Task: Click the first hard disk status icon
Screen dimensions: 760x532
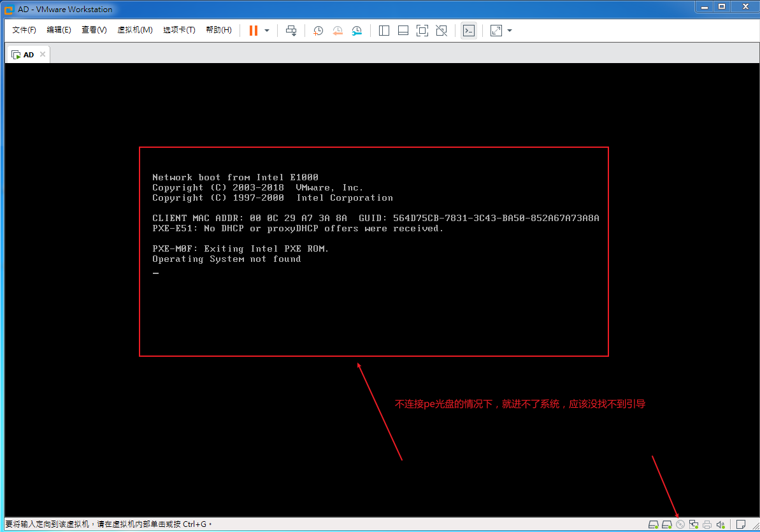Action: tap(654, 524)
